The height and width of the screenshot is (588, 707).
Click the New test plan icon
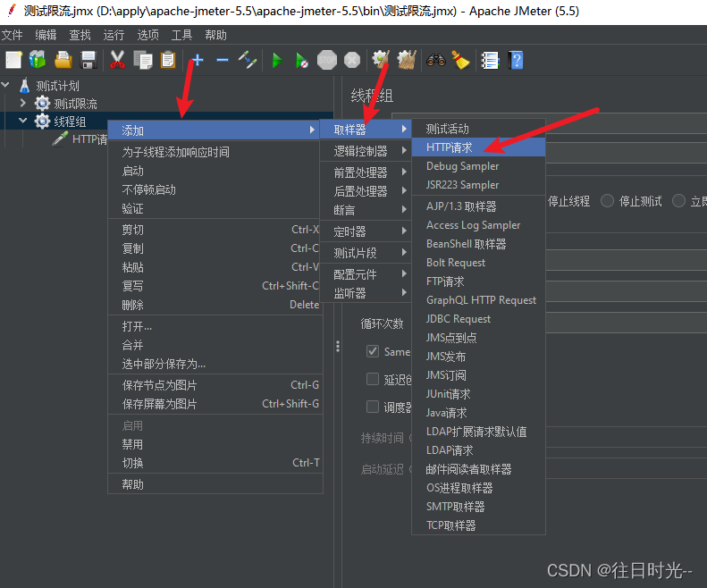(x=13, y=60)
